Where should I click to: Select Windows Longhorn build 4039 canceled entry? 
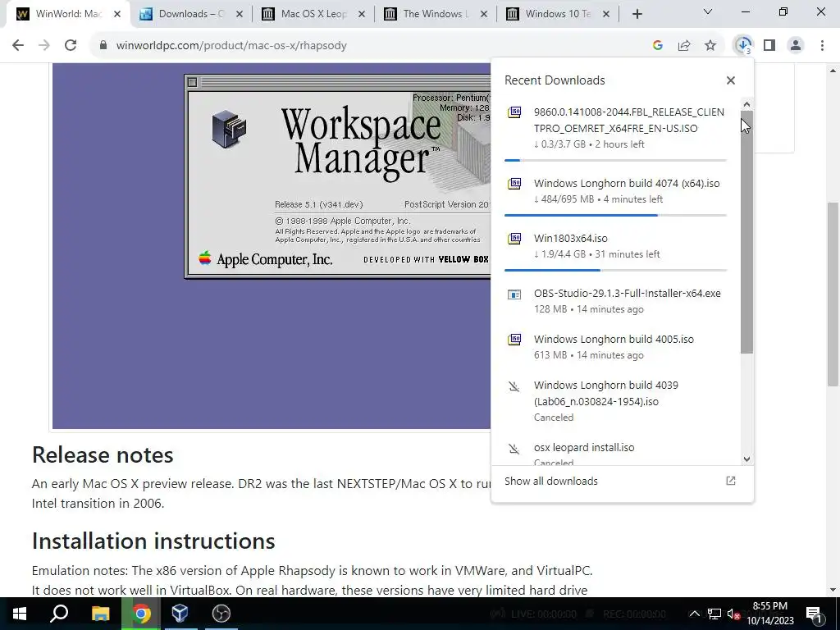(615, 400)
